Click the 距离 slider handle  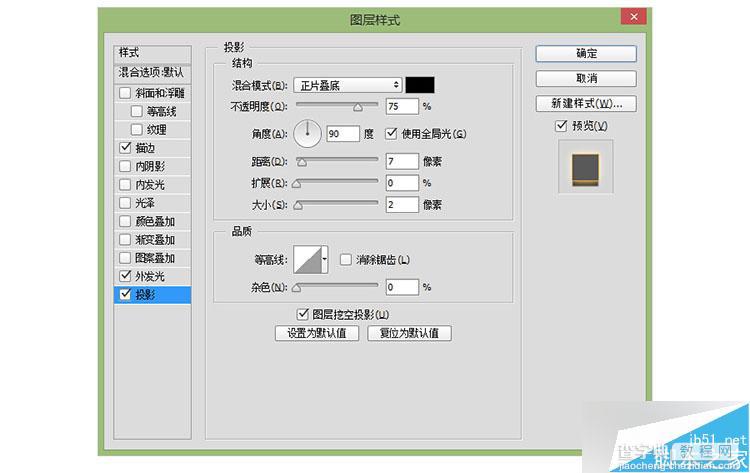point(302,163)
